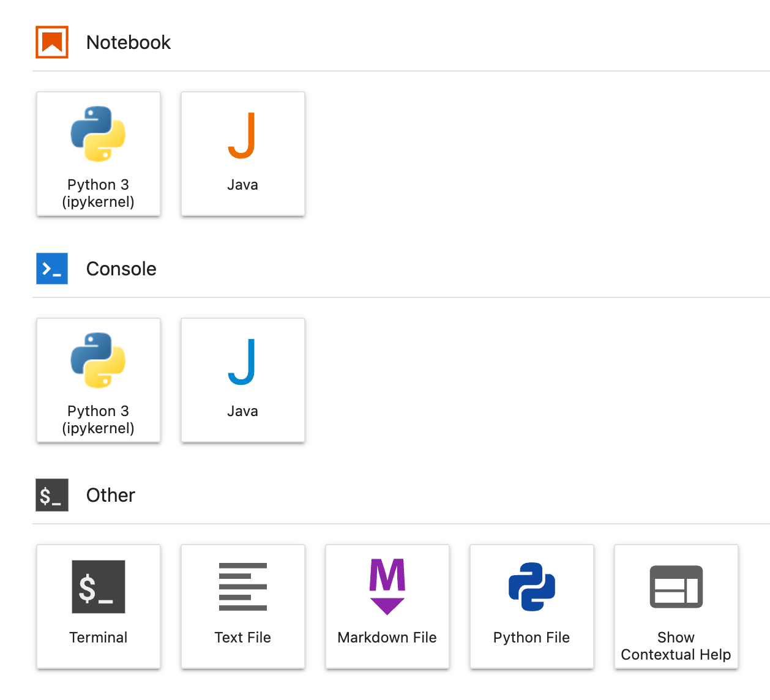Create new file via 'Markdown File' label
This screenshot has width=770, height=700.
tap(387, 638)
